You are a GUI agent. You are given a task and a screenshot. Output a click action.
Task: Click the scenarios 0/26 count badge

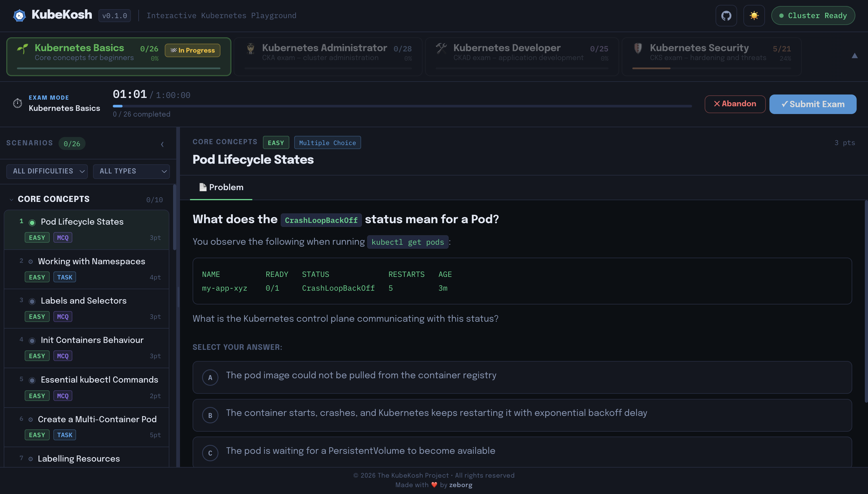click(72, 144)
